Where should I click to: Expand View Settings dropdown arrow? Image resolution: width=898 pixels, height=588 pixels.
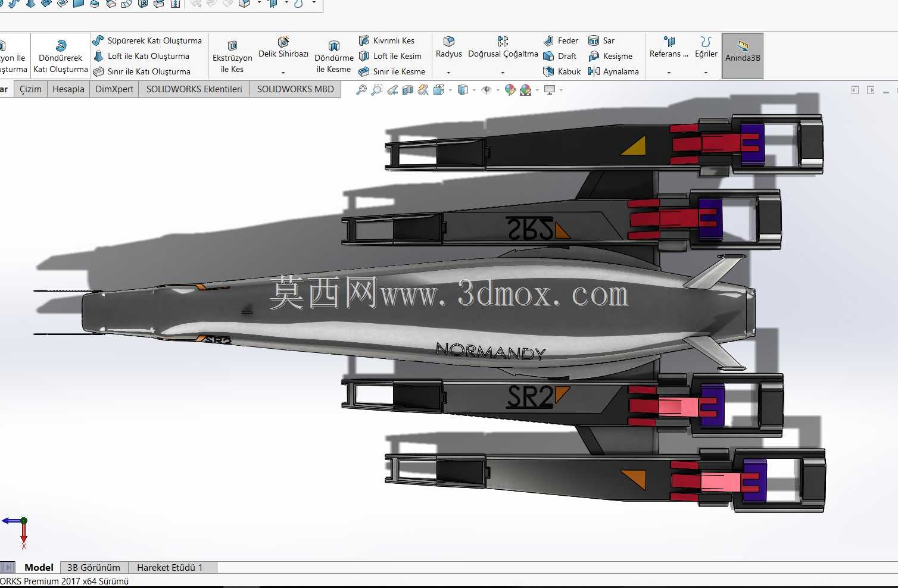pos(561,90)
